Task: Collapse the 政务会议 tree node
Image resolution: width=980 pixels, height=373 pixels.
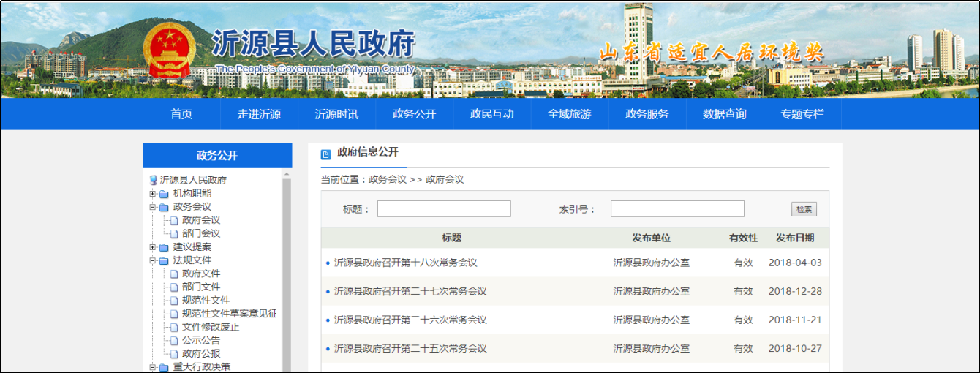Action: pyautogui.click(x=153, y=207)
